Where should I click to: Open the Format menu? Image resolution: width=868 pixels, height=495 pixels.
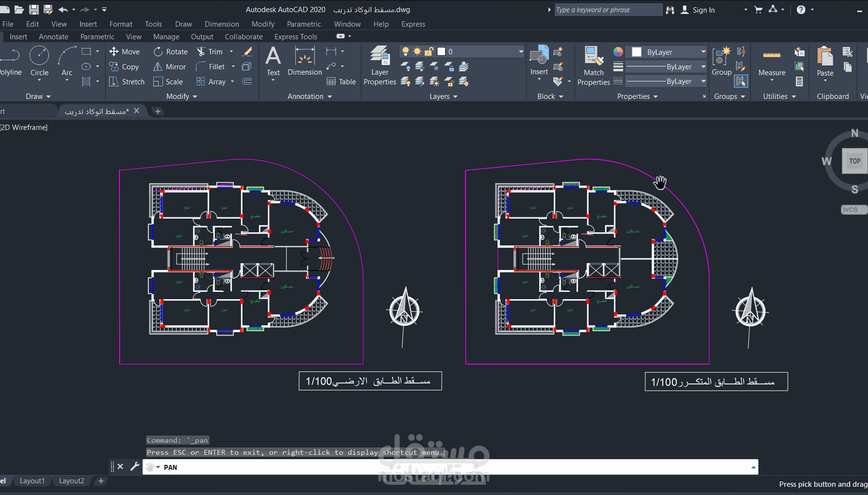coord(120,24)
